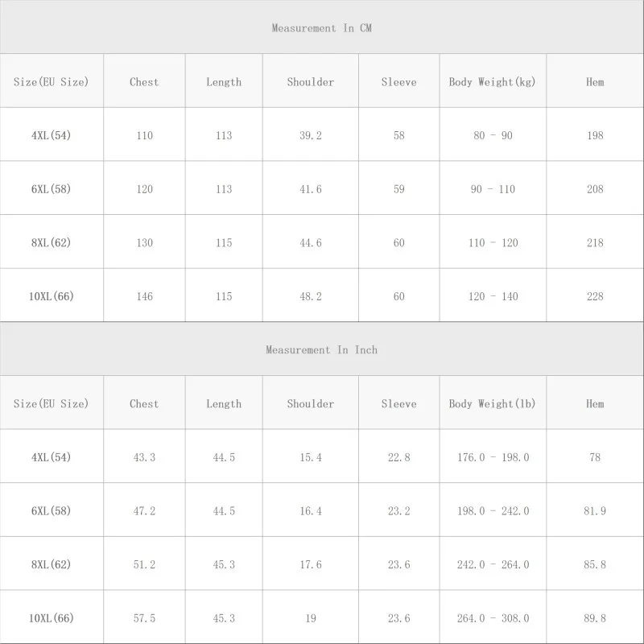
Task: Select hem value 89.8 in inch table
Action: pyautogui.click(x=595, y=618)
